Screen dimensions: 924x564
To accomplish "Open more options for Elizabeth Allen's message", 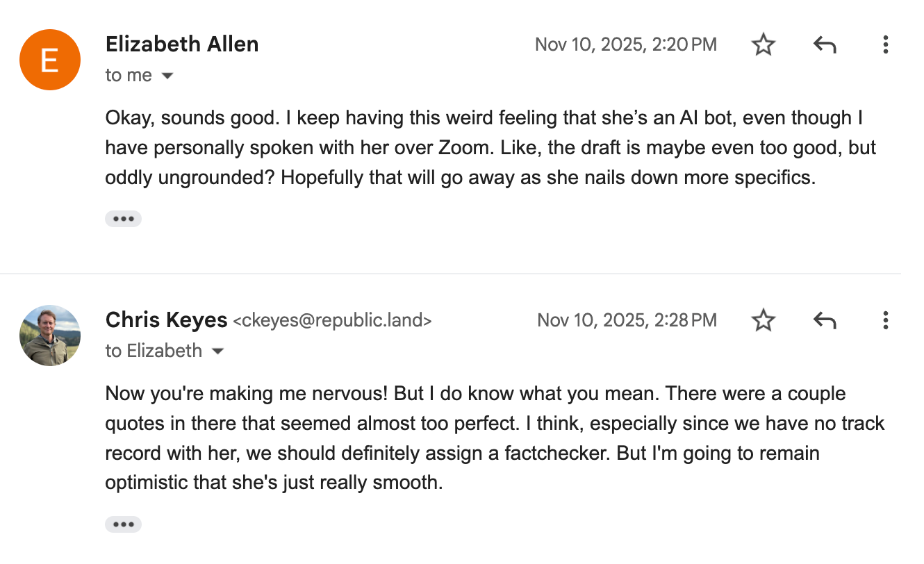I will pyautogui.click(x=885, y=45).
